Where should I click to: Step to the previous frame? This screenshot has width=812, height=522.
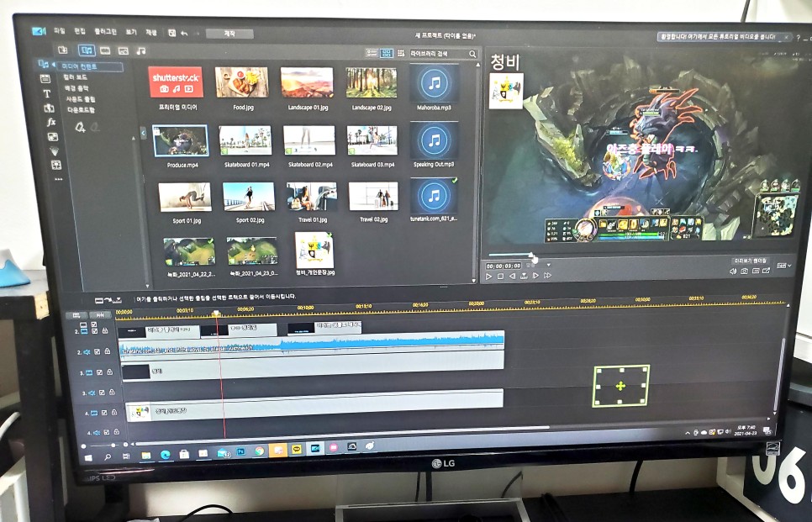[x=512, y=276]
